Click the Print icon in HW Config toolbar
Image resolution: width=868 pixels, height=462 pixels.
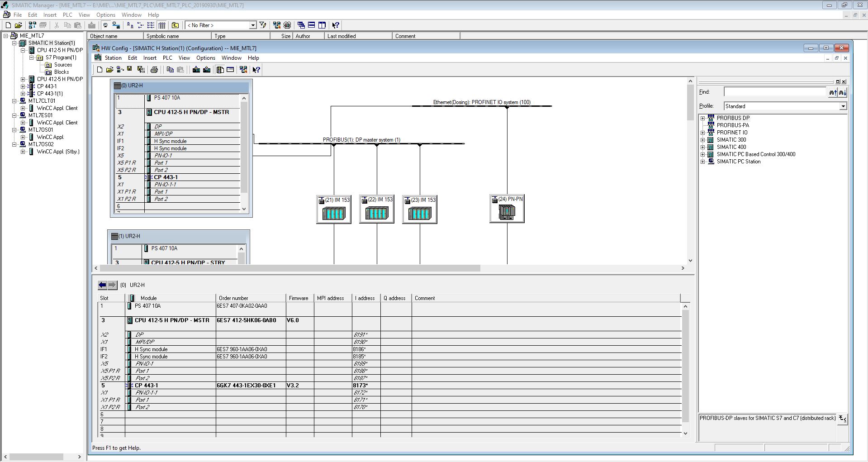click(x=154, y=70)
